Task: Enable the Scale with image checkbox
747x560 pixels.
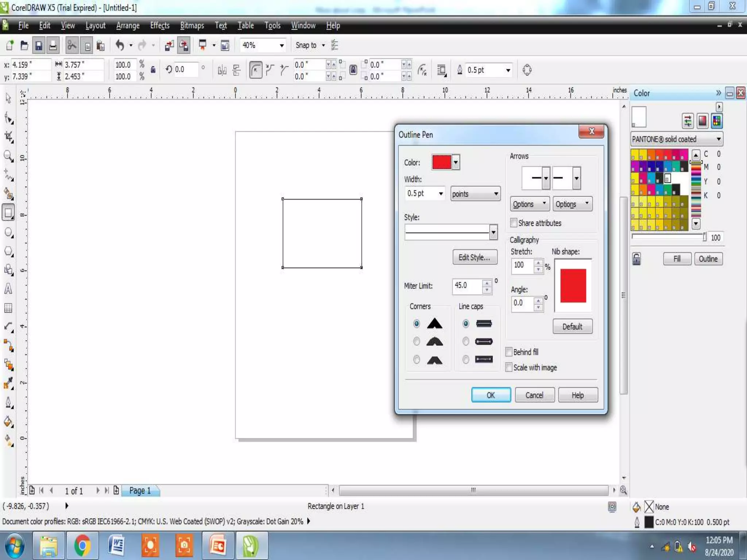Action: (509, 367)
